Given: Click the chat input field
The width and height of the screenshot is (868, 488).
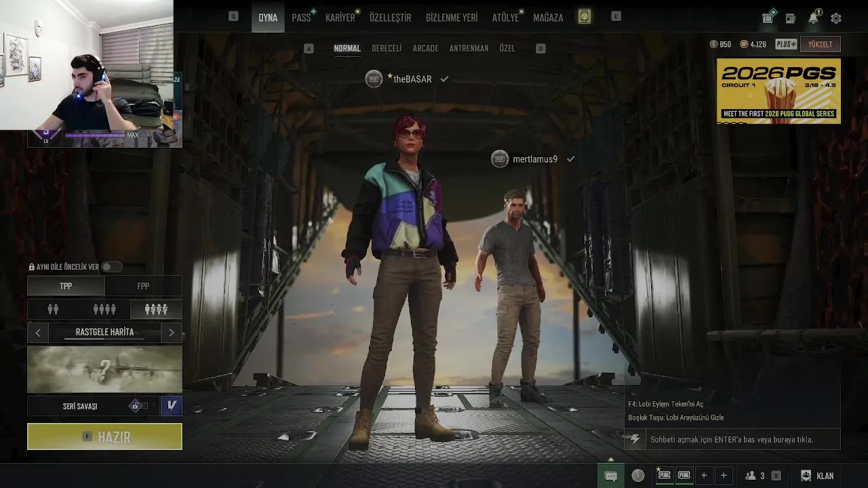Looking at the screenshot, I should [742, 439].
